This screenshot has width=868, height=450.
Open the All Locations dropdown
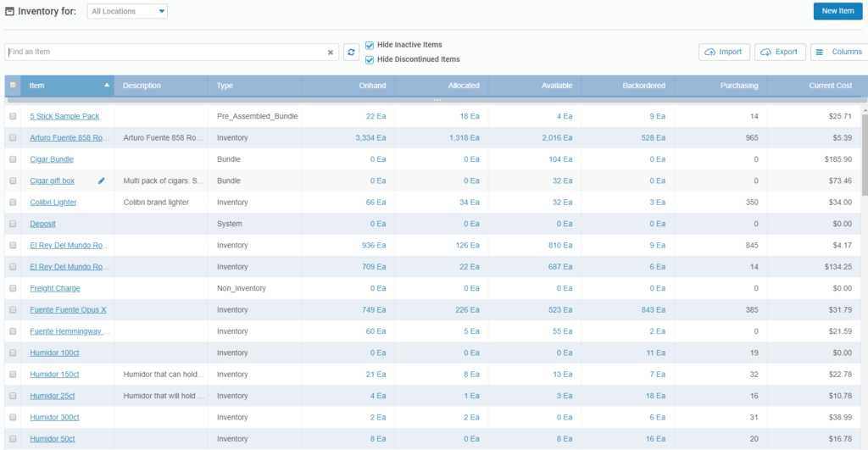coord(127,11)
